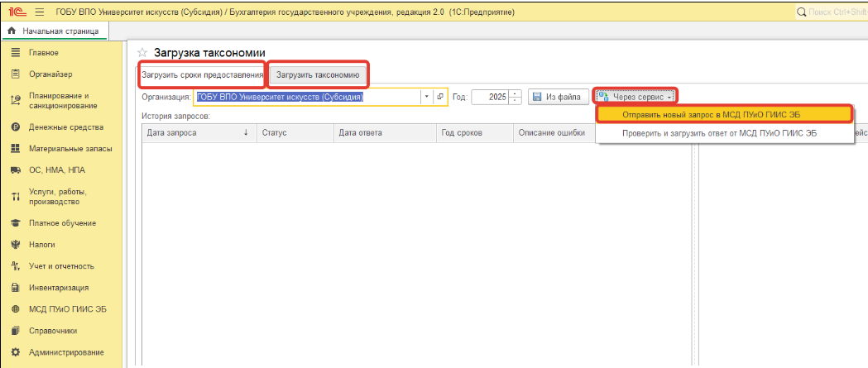Click the Из файла button
Screen dimensions: 868x368
559,97
